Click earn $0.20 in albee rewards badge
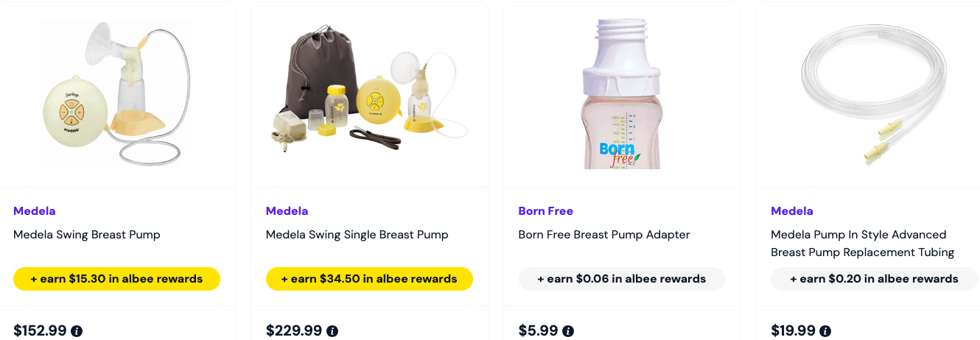Viewport: 980px width, 340px height. [x=874, y=279]
